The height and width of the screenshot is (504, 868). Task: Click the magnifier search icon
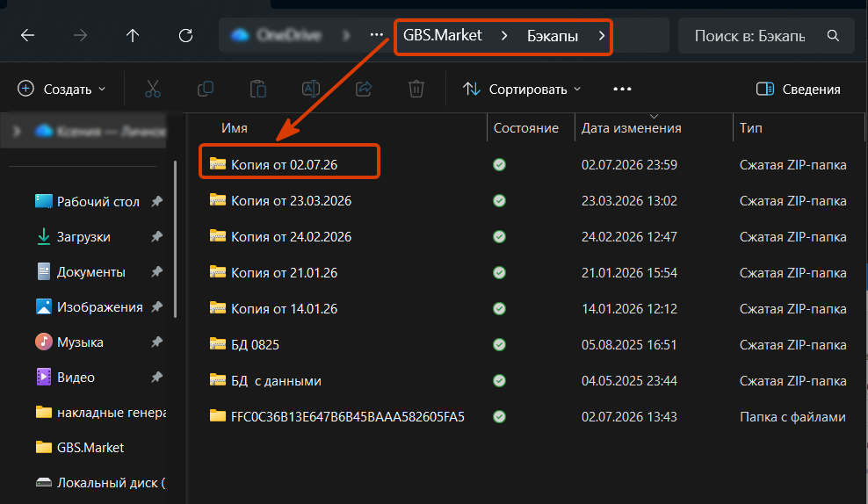(x=833, y=36)
